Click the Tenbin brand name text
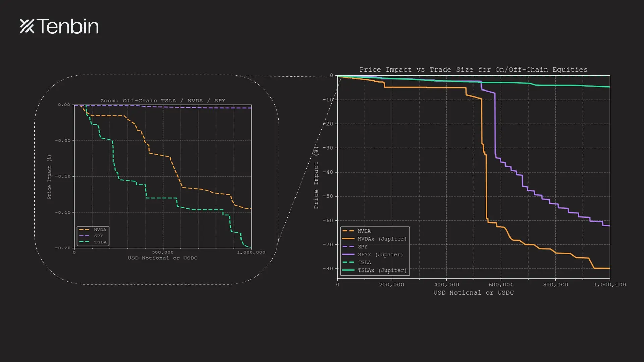This screenshot has height=362, width=644. point(68,26)
